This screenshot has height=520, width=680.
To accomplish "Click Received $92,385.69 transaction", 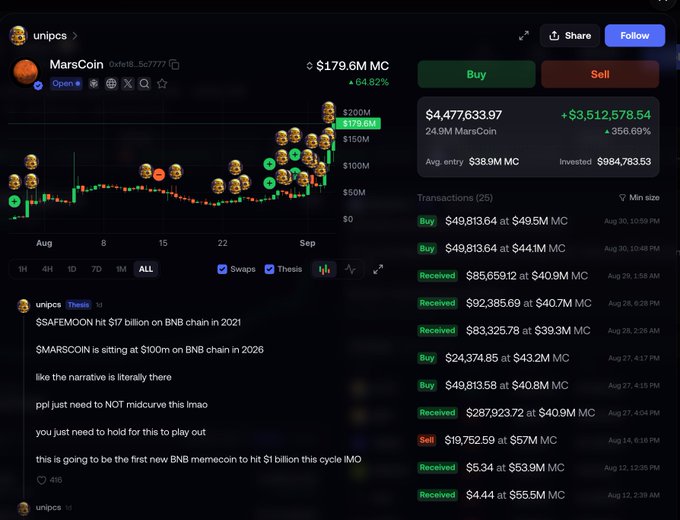I will pos(538,303).
